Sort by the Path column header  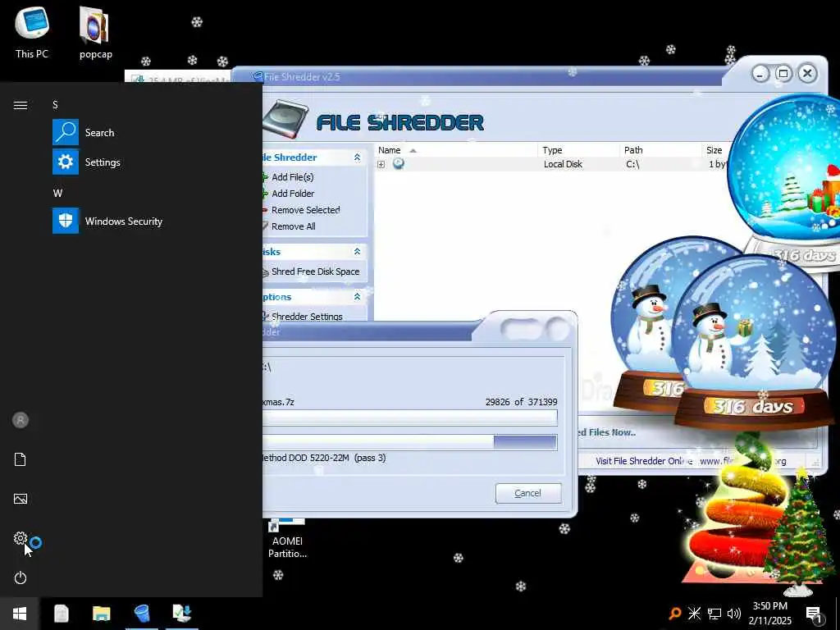pyautogui.click(x=660, y=150)
